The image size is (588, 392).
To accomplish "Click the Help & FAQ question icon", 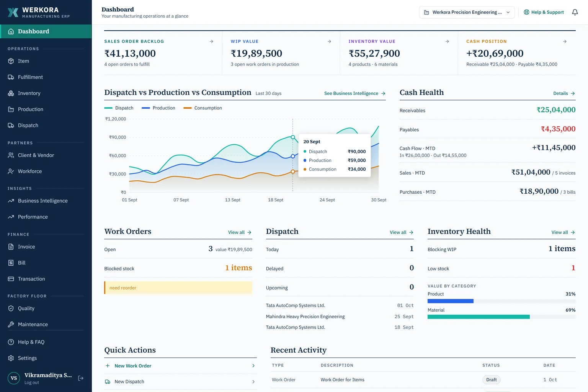I will pos(11,342).
